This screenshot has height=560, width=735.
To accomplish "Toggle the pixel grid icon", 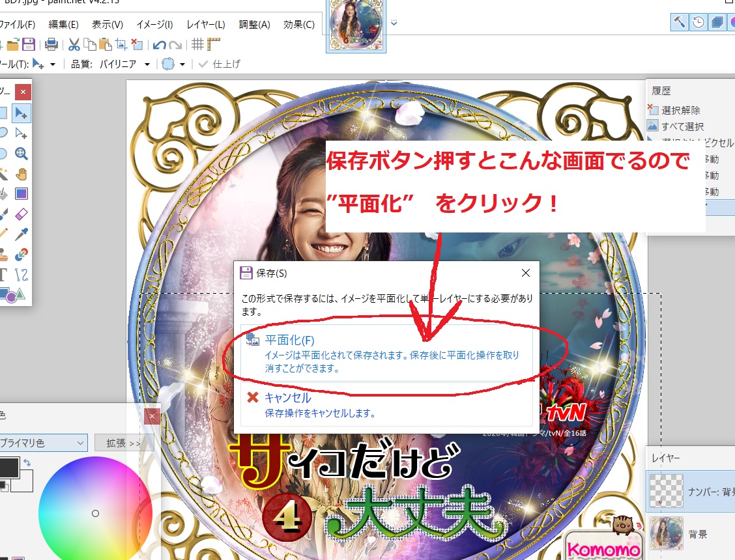I will pos(197,44).
